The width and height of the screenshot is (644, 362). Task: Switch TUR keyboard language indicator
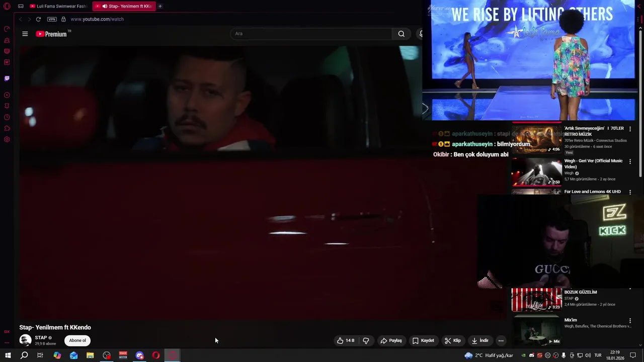598,355
